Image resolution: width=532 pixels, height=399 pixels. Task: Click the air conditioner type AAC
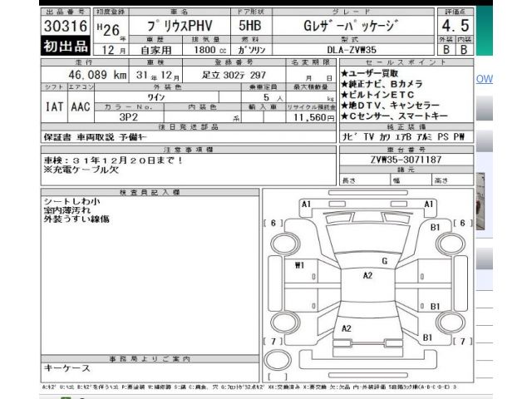(81, 107)
